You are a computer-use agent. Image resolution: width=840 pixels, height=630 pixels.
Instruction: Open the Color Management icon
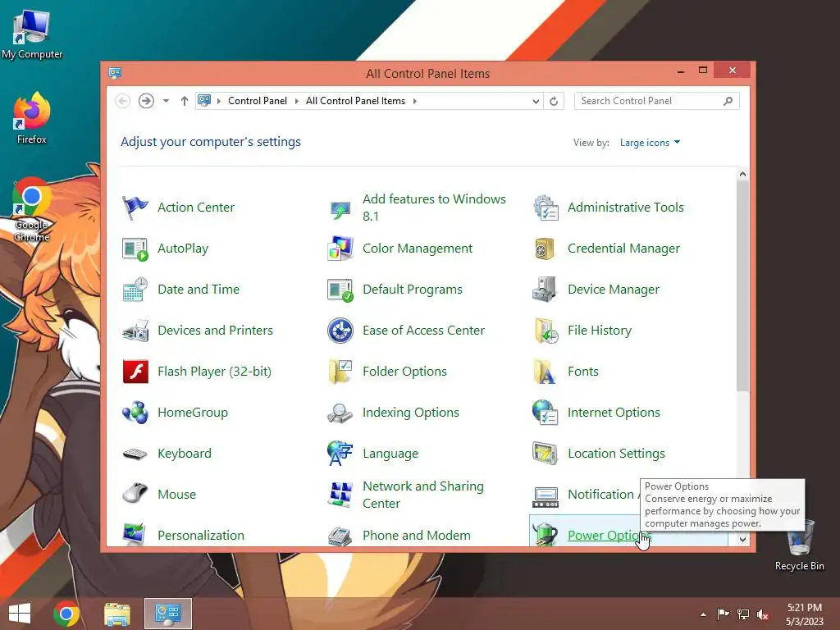340,249
